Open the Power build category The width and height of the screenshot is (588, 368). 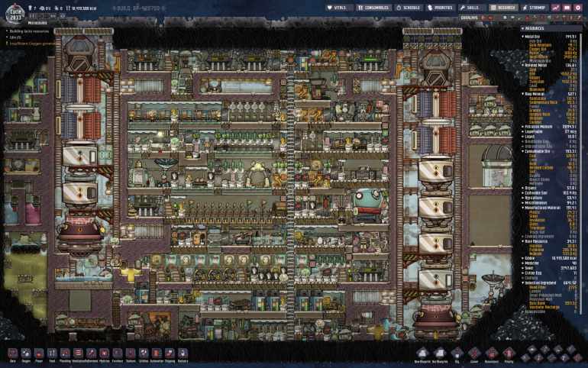39,354
